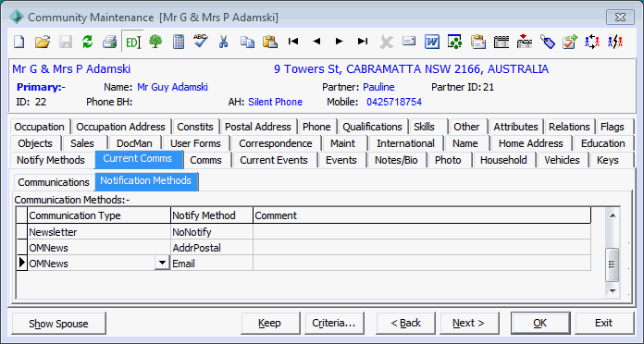Viewport: 644px width, 344px height.
Task: Go to previous record arrow
Action: [316, 41]
